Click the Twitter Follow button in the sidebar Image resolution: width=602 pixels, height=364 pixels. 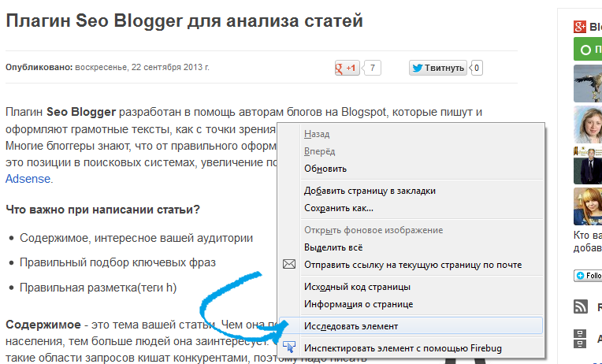click(588, 276)
